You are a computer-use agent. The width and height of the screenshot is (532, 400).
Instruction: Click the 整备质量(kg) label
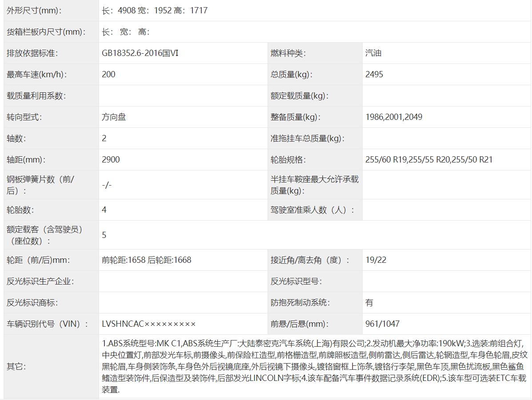tap(296, 117)
